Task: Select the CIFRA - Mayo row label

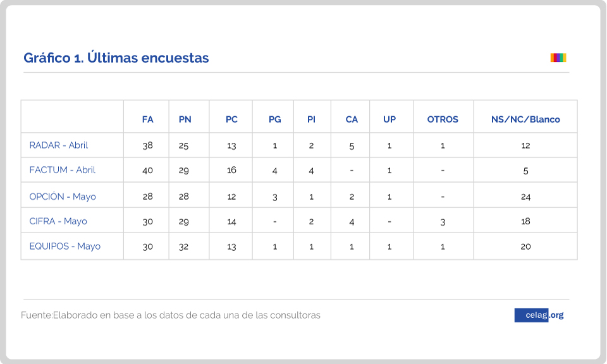Action: 58,221
